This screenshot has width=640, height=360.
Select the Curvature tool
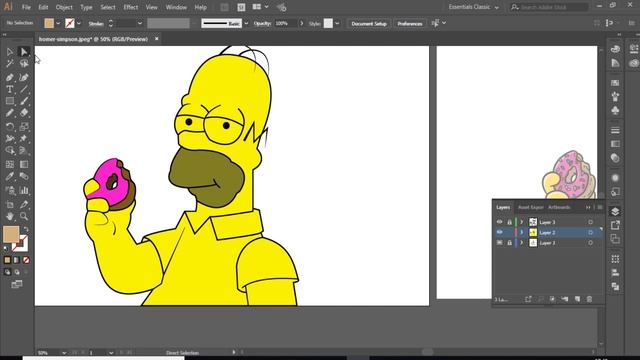point(24,77)
